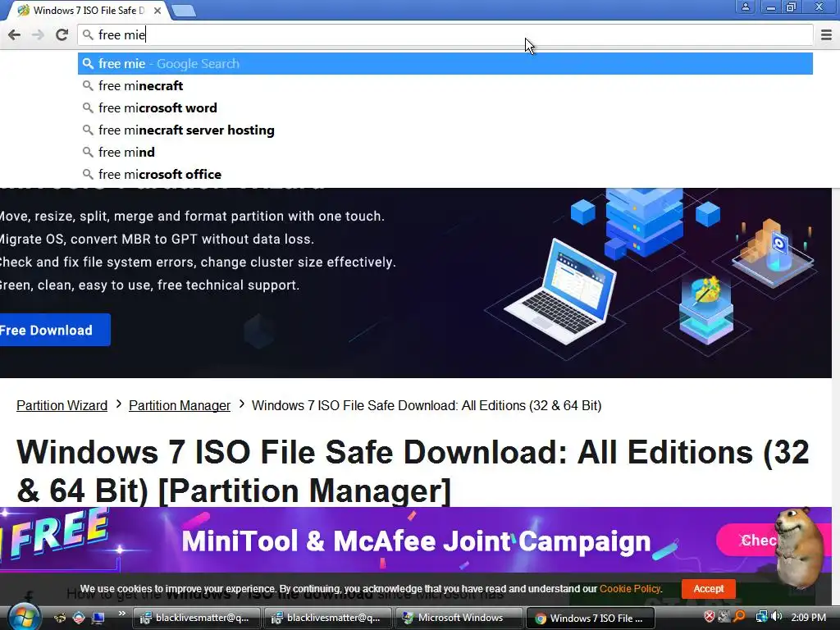Click the MiniTool & McAfee Joint Campaign banner

(x=416, y=541)
